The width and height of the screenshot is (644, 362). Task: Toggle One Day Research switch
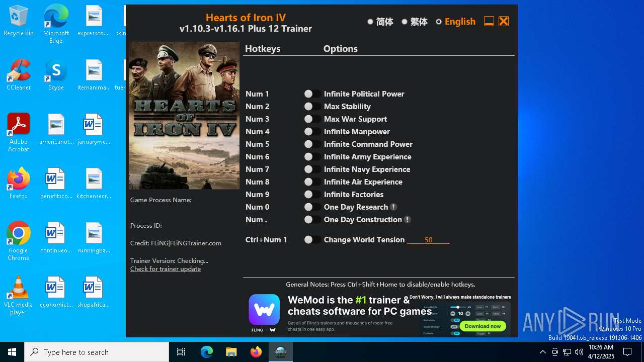click(x=312, y=207)
